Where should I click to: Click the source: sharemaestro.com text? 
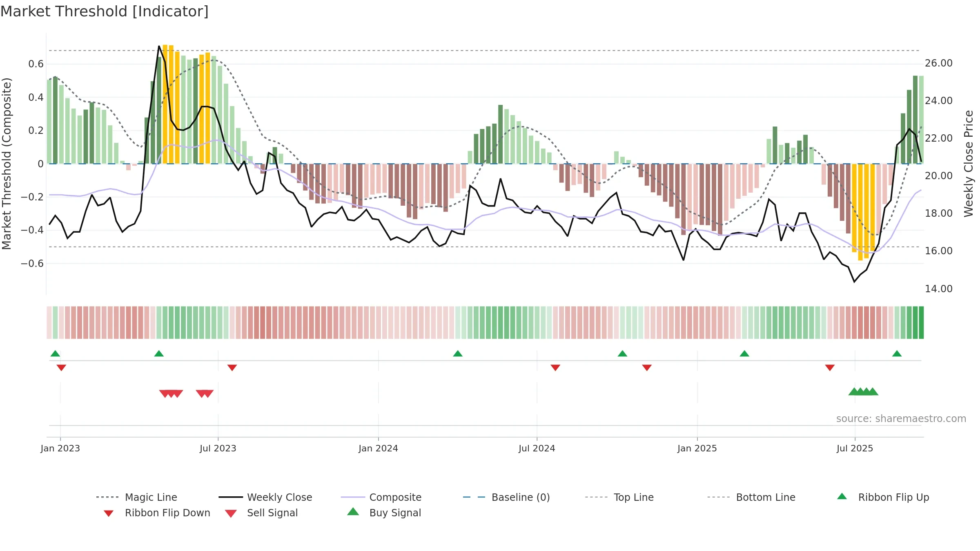point(901,419)
